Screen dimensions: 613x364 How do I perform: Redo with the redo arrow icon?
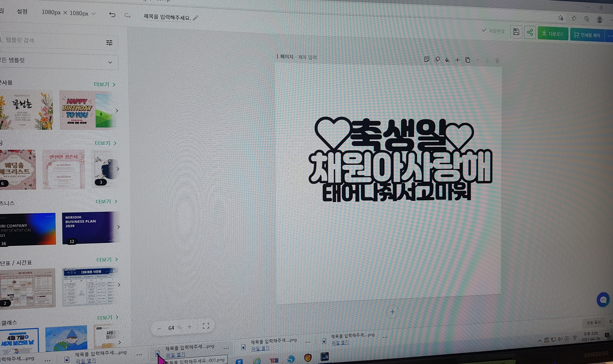(x=127, y=15)
